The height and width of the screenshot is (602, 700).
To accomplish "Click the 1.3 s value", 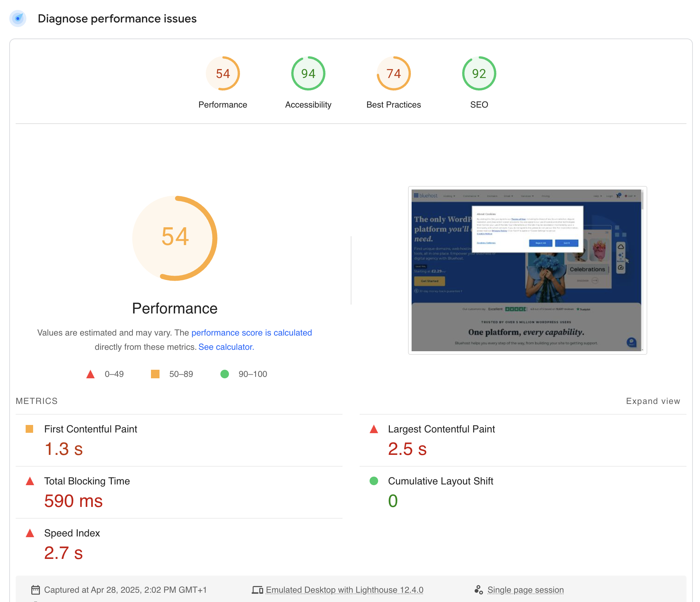I will coord(64,449).
